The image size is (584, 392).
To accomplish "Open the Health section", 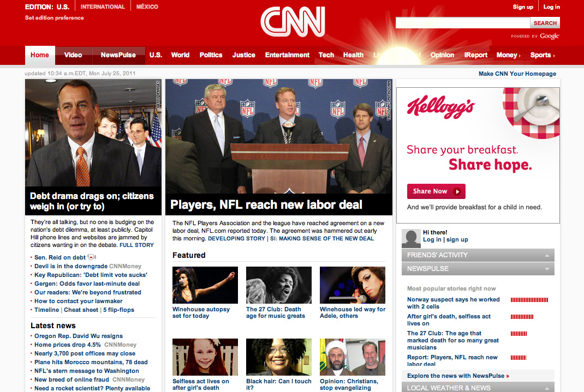I will 353,55.
